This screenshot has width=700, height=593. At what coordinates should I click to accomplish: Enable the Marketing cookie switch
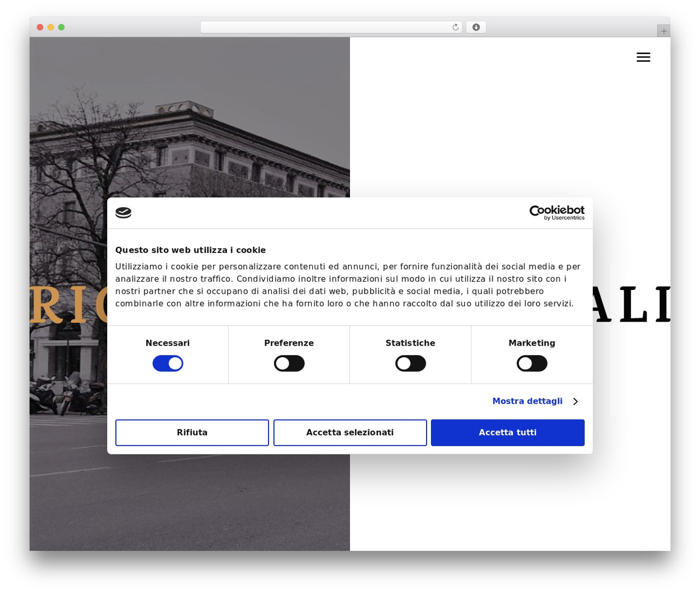pyautogui.click(x=532, y=364)
